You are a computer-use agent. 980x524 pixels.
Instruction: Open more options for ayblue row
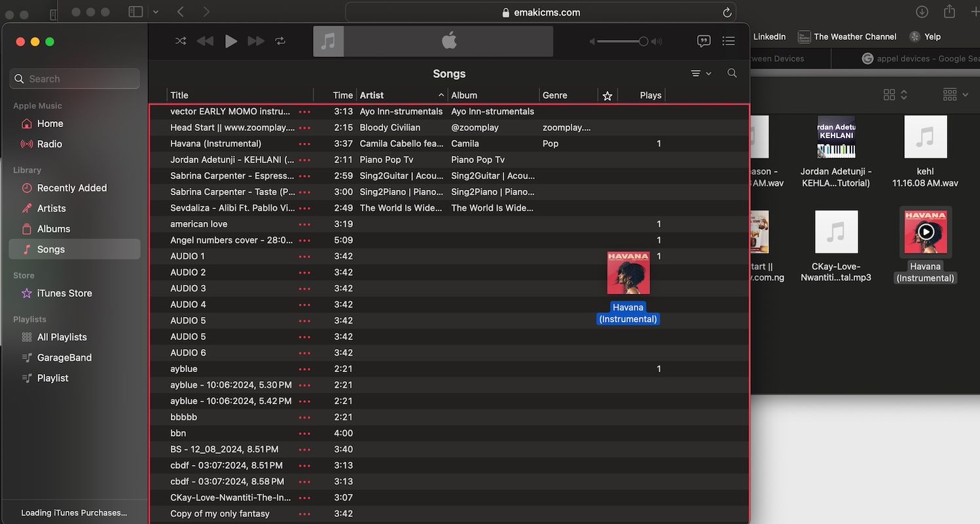[x=304, y=369]
